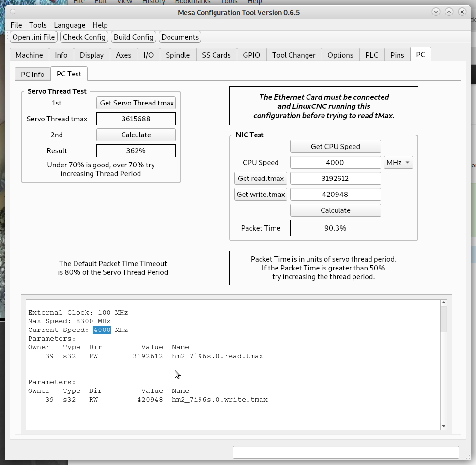476x465 pixels.
Task: Click the read.tmax 3192612 field
Action: (x=336, y=179)
